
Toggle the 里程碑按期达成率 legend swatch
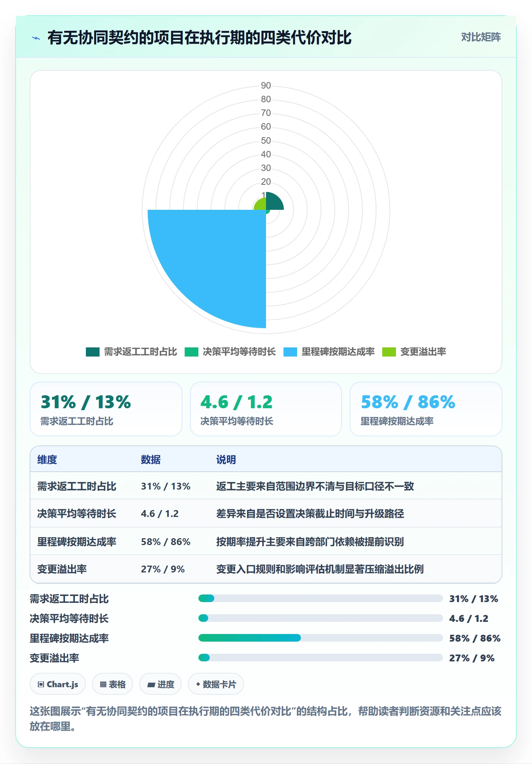click(290, 352)
